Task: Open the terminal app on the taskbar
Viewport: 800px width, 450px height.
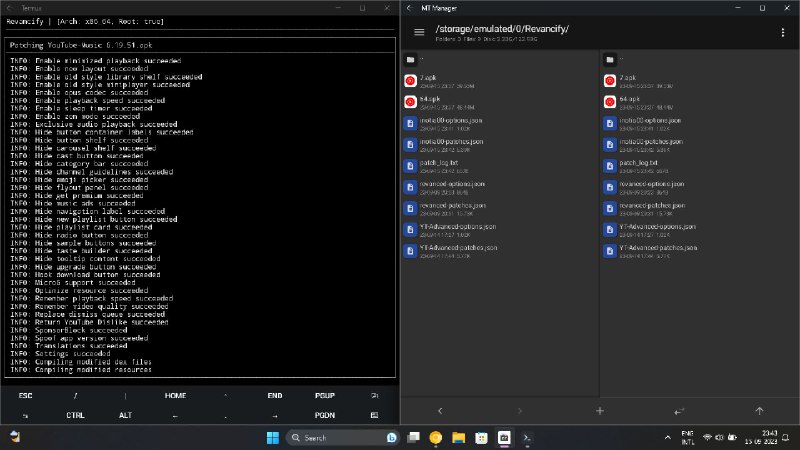Action: [527, 438]
